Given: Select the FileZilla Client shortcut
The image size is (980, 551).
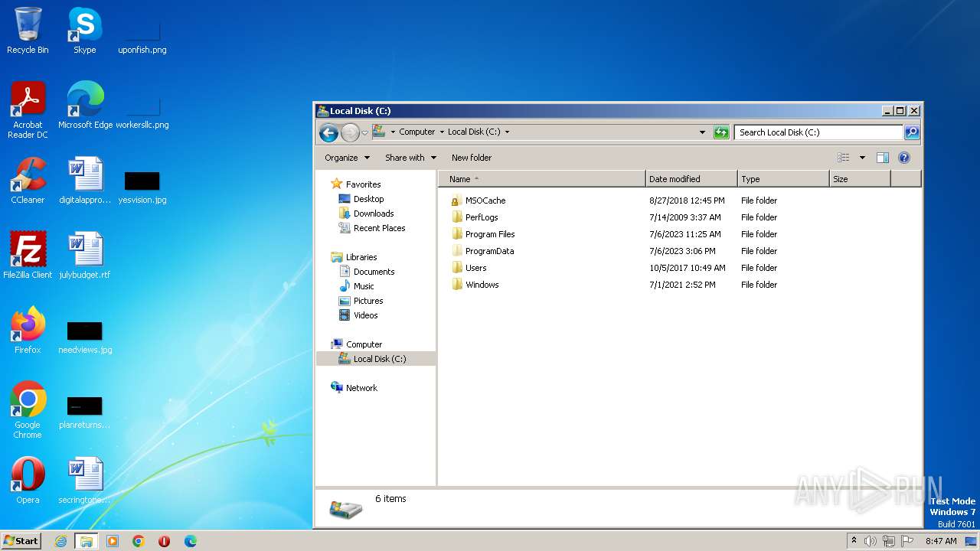Looking at the screenshot, I should point(28,256).
